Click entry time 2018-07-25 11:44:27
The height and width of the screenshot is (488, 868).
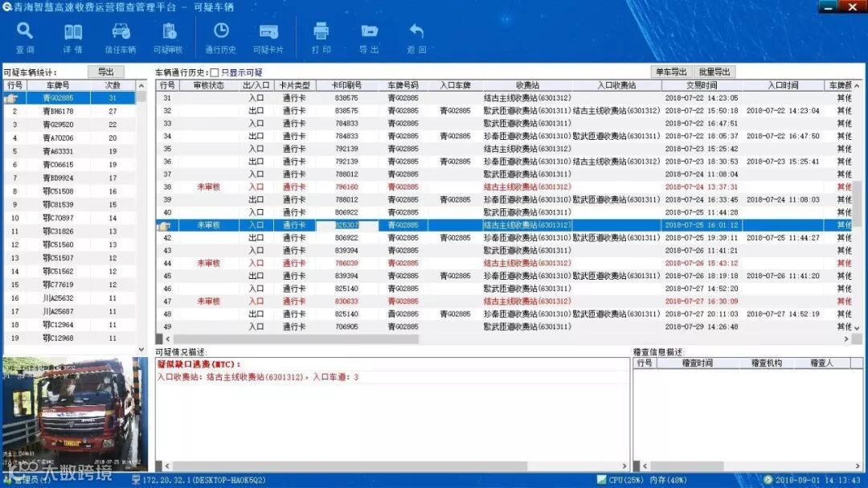pos(783,238)
